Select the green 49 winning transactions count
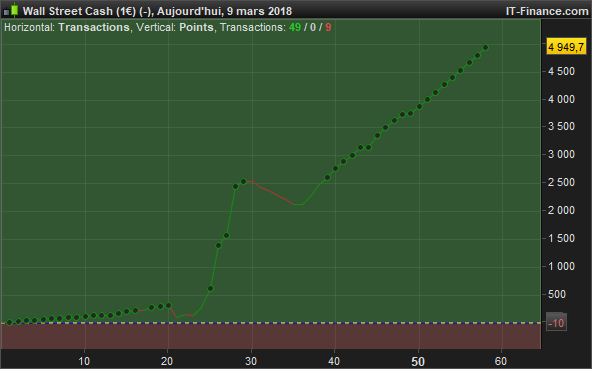The height and width of the screenshot is (369, 592). pyautogui.click(x=294, y=28)
